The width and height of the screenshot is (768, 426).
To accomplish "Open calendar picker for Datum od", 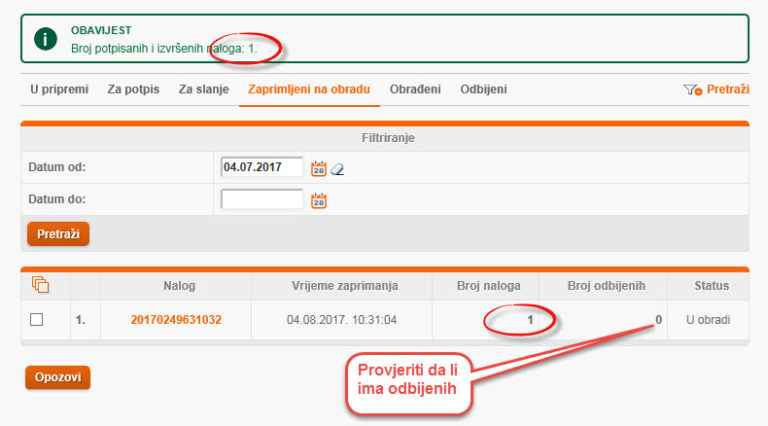I will tap(318, 168).
